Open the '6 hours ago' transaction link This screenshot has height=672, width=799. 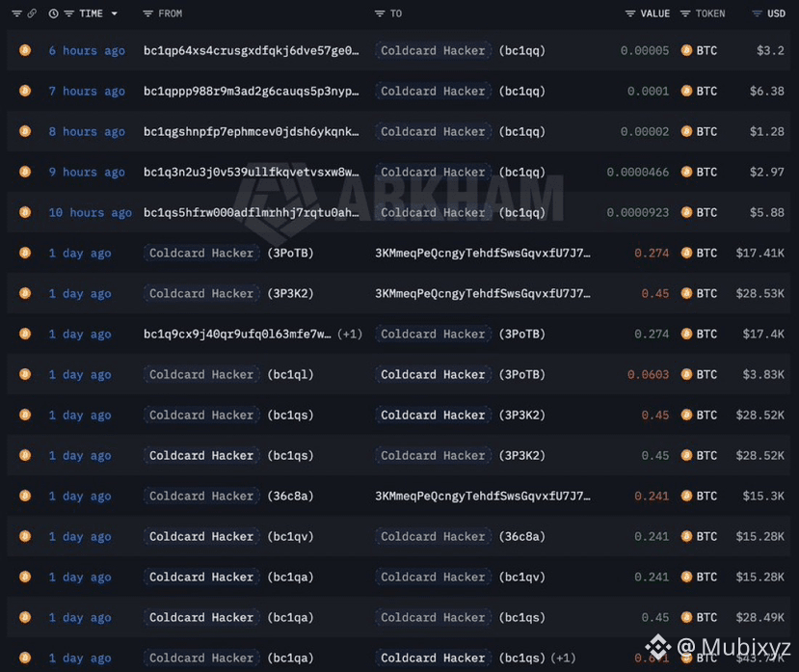tap(87, 50)
